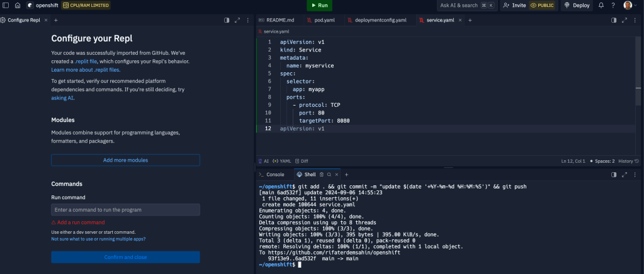Run the repl with green Run button

tap(320, 5)
